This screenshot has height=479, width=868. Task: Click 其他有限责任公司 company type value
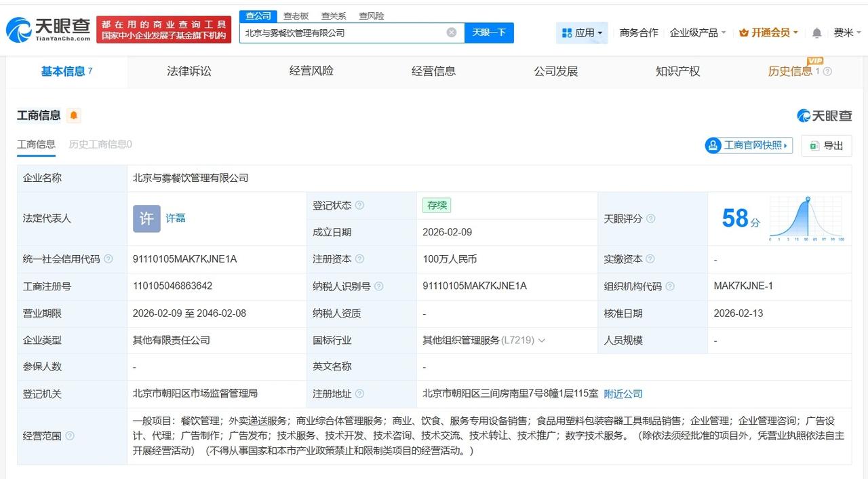172,341
